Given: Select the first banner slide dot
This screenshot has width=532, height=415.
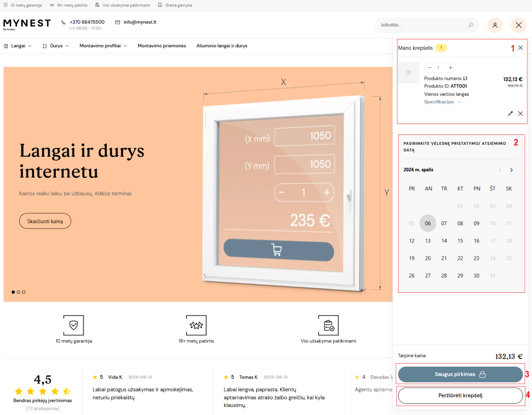Looking at the screenshot, I should (13, 292).
